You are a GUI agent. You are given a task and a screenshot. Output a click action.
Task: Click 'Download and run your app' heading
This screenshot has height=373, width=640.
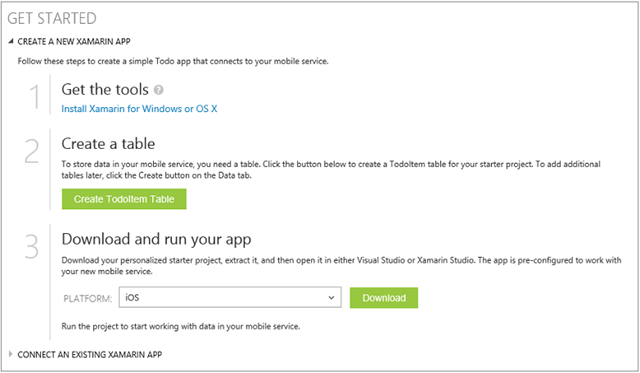(x=156, y=240)
